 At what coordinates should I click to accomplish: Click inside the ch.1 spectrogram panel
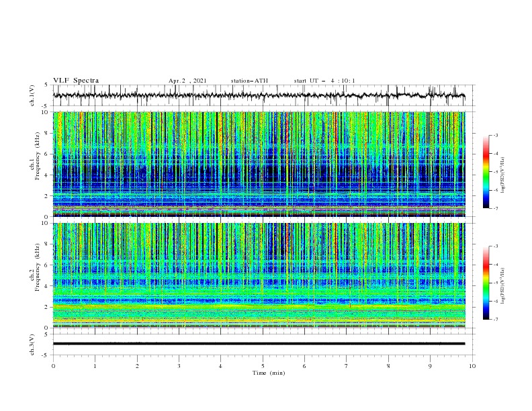pos(259,164)
